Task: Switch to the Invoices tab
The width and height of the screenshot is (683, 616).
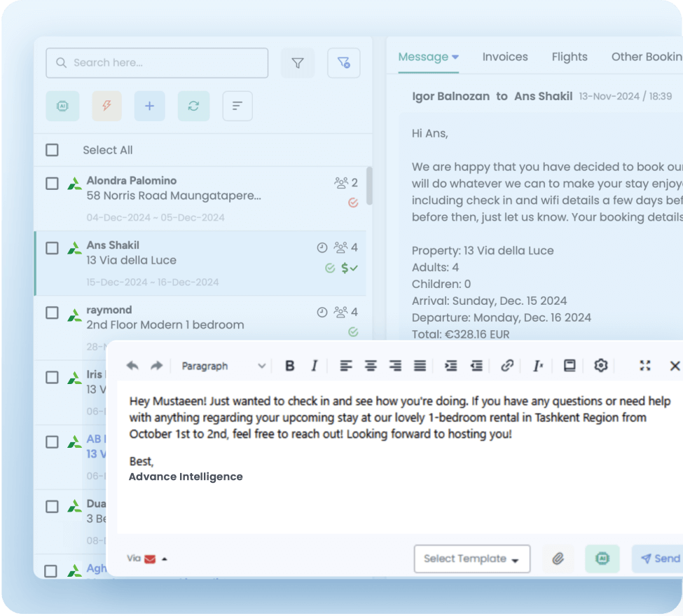Action: coord(505,57)
